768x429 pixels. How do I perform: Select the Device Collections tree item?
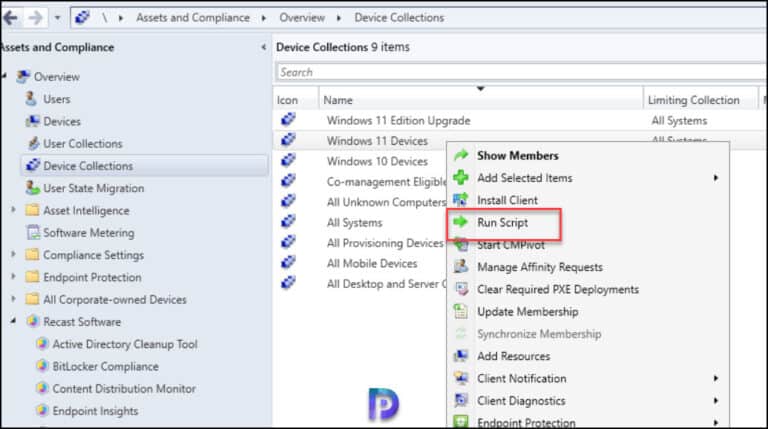[x=144, y=166]
